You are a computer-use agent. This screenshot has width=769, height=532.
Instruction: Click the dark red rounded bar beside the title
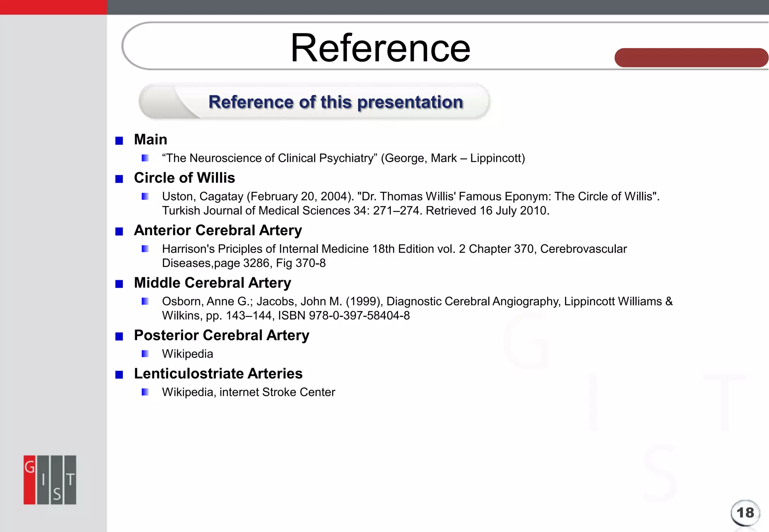click(691, 58)
